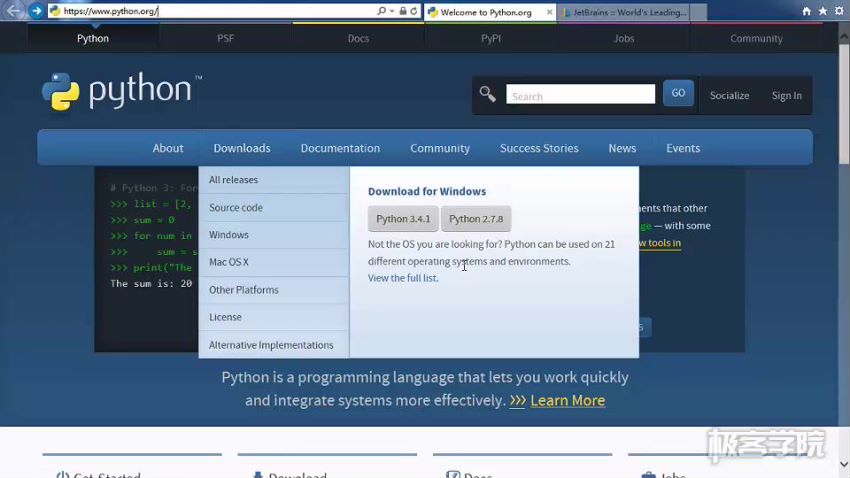Click the site search magnifier icon
The width and height of the screenshot is (850, 478).
click(487, 94)
